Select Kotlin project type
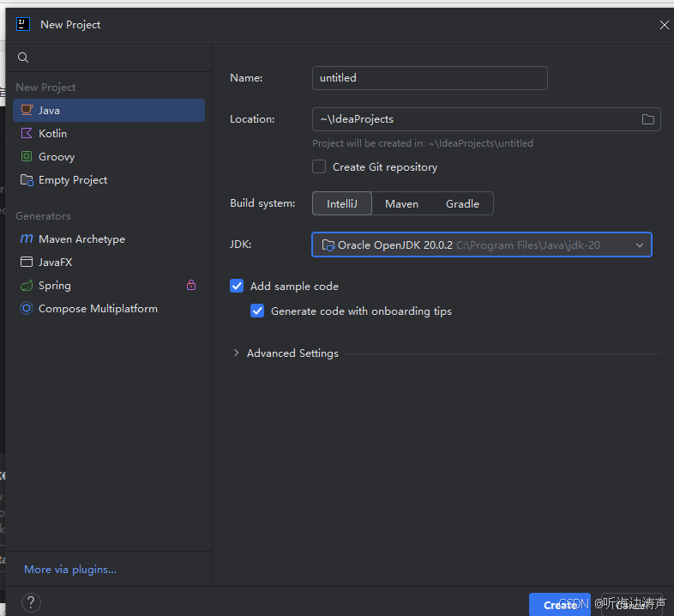Screen dimensions: 674x616 pyautogui.click(x=109, y=133)
